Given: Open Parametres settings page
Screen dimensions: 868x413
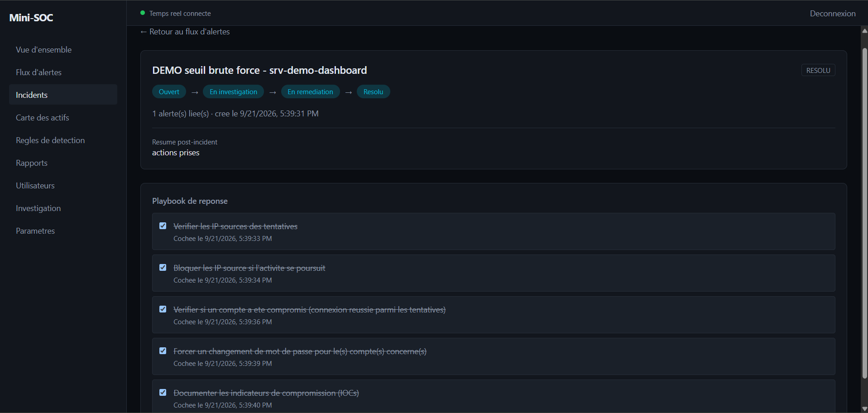Looking at the screenshot, I should click(x=63, y=231).
